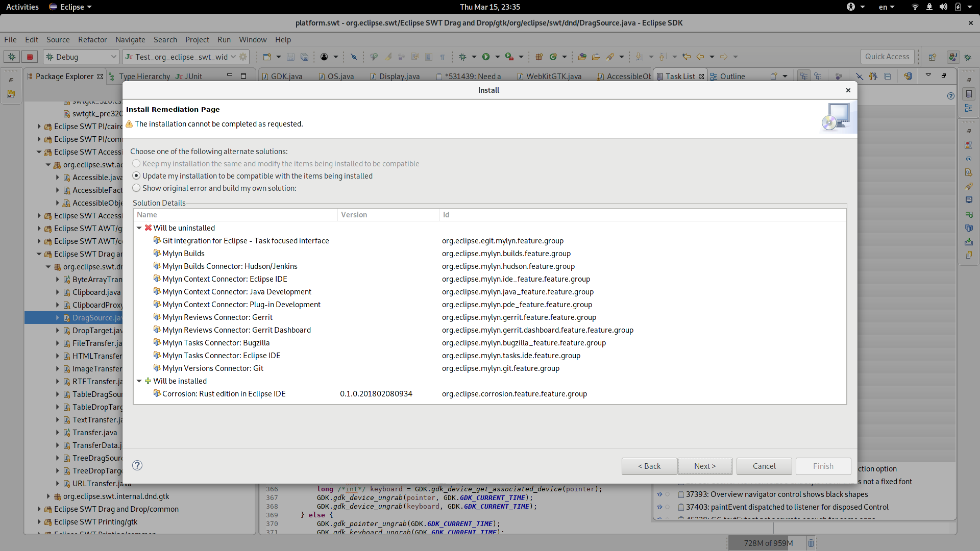This screenshot has width=980, height=551.
Task: Click the Back navigation arrow in toolbar
Action: coord(700,57)
